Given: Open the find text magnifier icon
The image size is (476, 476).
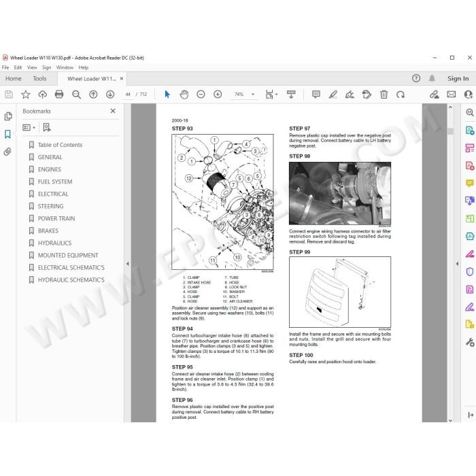Looking at the screenshot, I should (x=76, y=95).
